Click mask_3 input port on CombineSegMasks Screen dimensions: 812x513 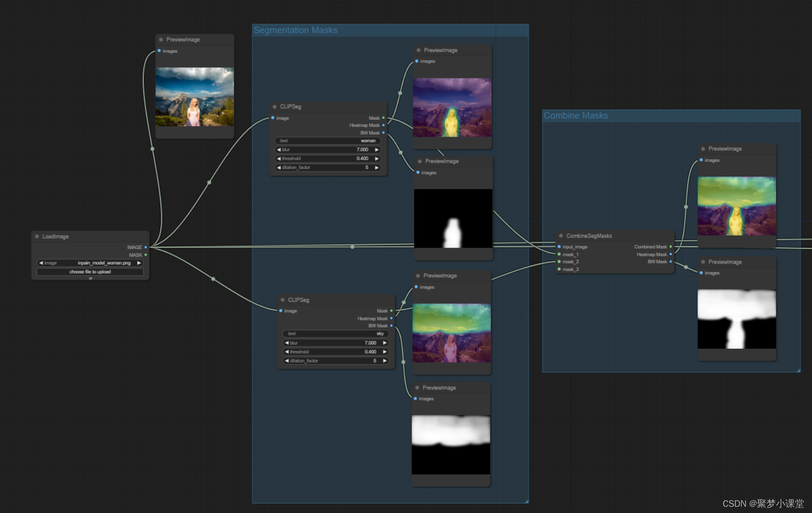point(559,269)
